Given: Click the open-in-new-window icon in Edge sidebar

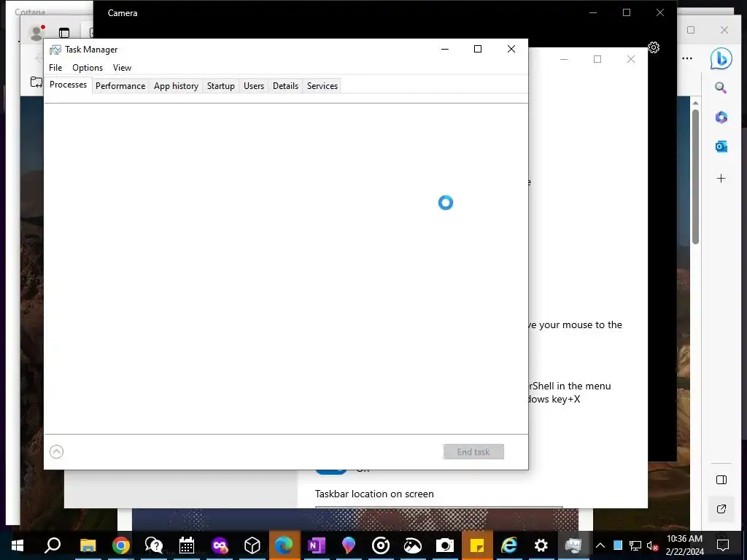Looking at the screenshot, I should (x=721, y=509).
